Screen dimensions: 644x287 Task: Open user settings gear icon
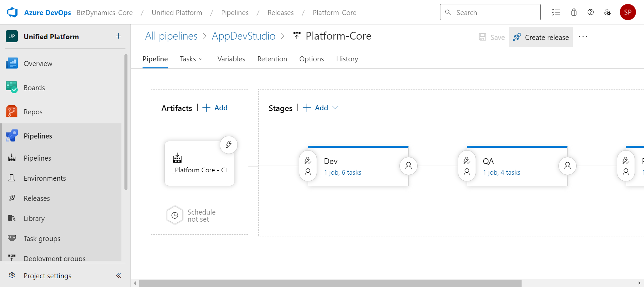point(607,12)
